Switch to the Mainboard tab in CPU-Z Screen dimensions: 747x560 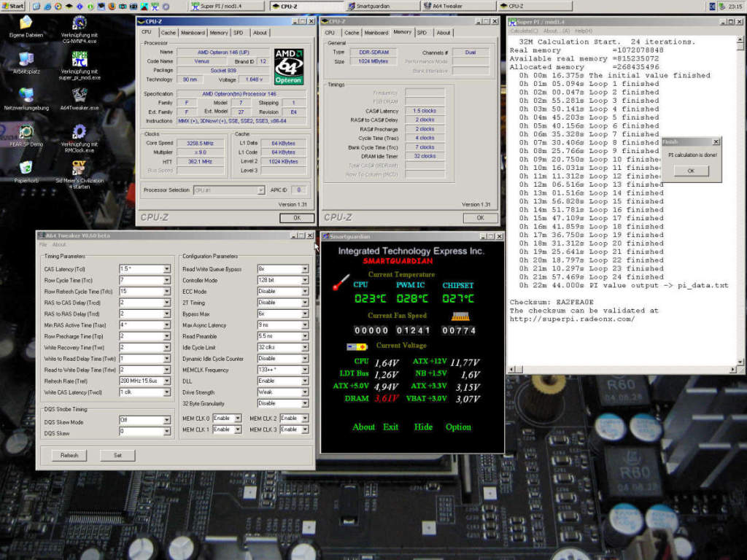click(193, 33)
